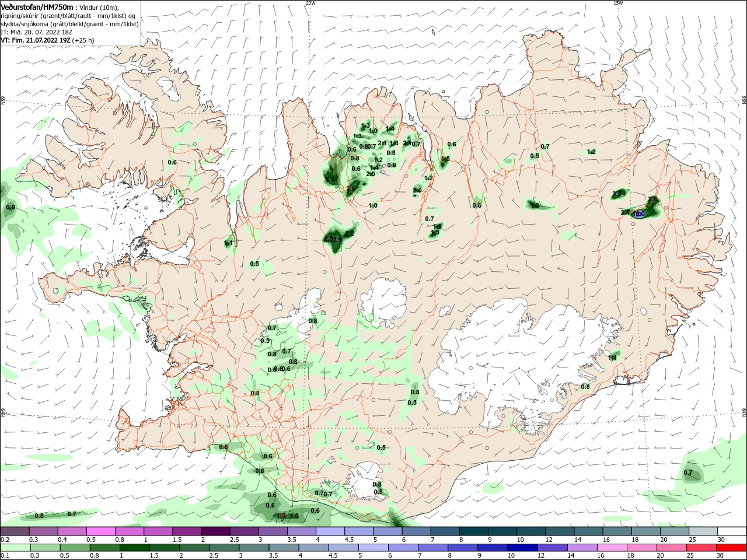
Task: Select the initial time line 'IT: Mið. 20. 07. 2022 18Z'
Action: tap(37, 32)
